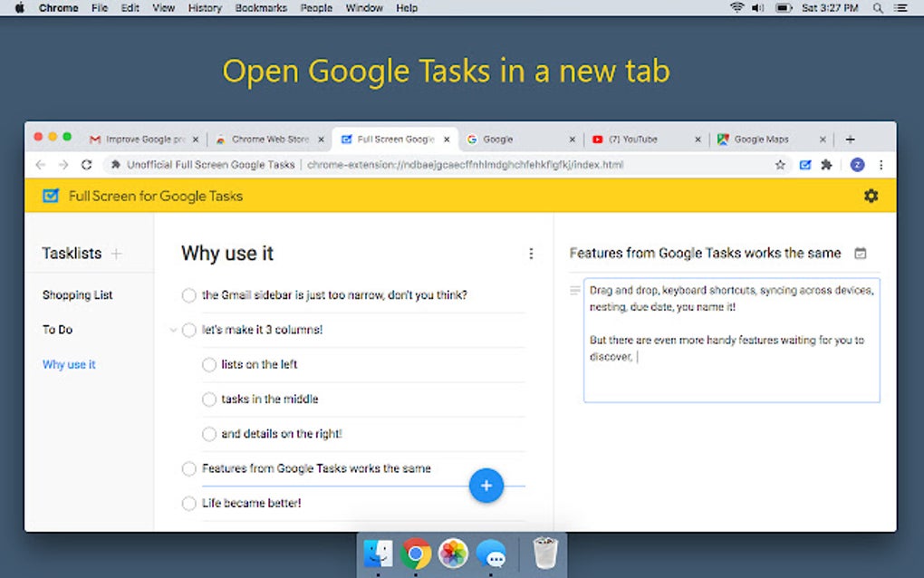924x578 pixels.
Task: Open the settings gear on the yellow bar
Action: pyautogui.click(x=871, y=196)
